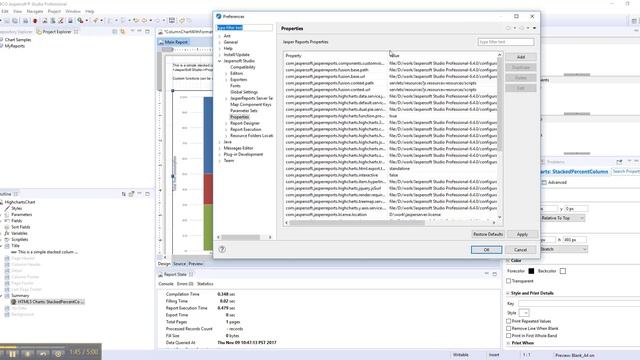Viewport: 640px width, 360px height.
Task: Open the Navigate menu
Action: [35, 11]
